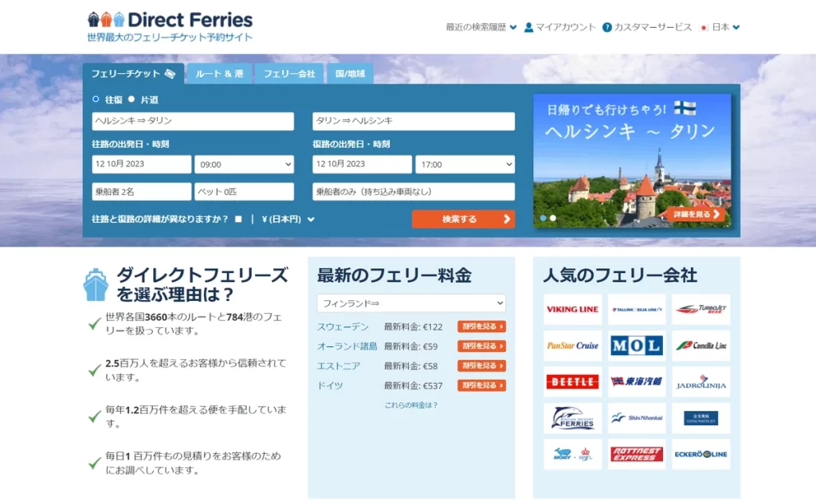Select the 往復 round trip radio button
This screenshot has height=504, width=816.
(96, 100)
